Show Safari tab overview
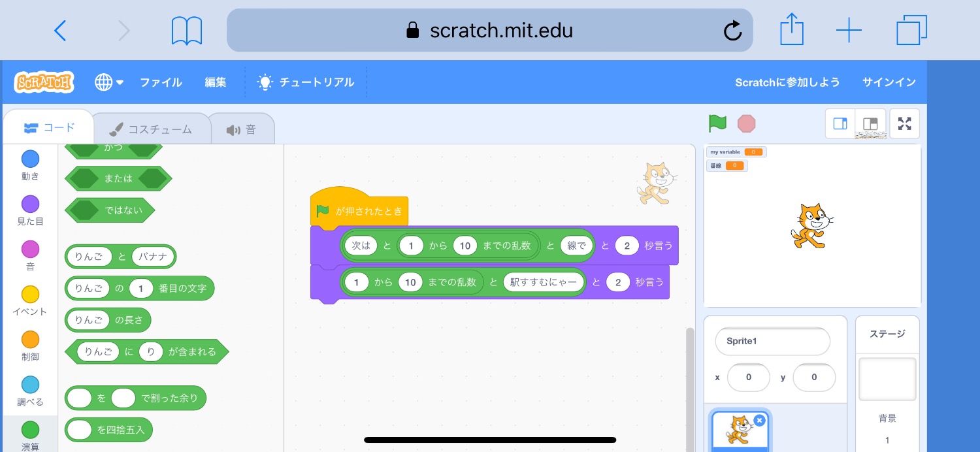 click(x=911, y=30)
